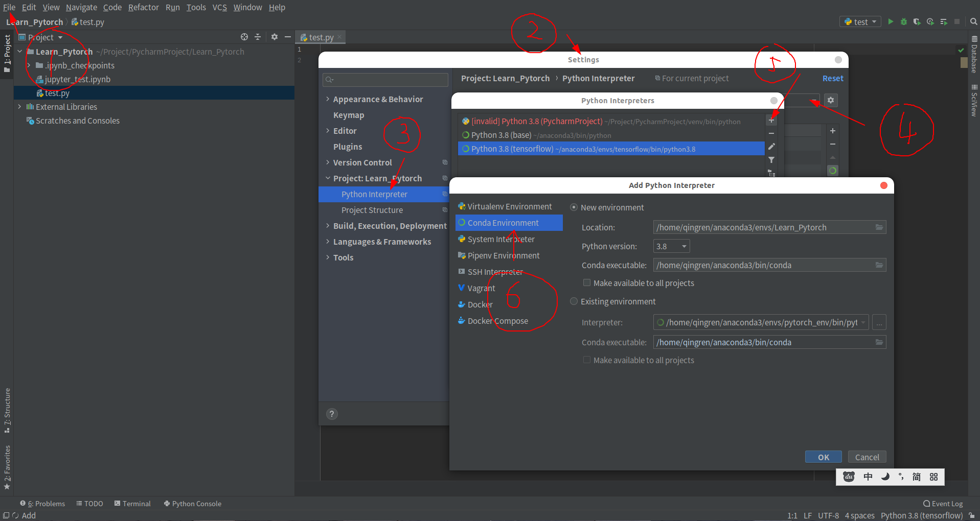The width and height of the screenshot is (980, 521).
Task: Expand the .ipynb_checkpoints folder
Action: click(29, 65)
